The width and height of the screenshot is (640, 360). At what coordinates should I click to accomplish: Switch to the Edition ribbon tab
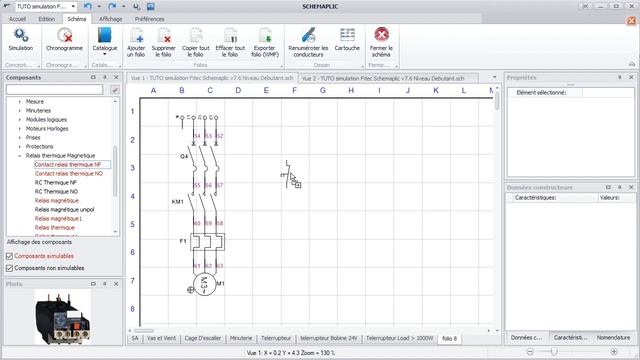point(47,19)
